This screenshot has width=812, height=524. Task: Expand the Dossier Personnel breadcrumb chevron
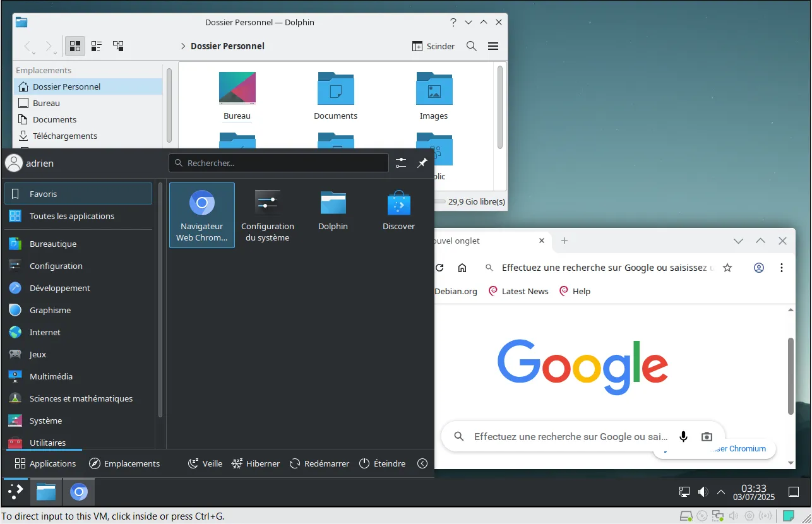pos(183,46)
